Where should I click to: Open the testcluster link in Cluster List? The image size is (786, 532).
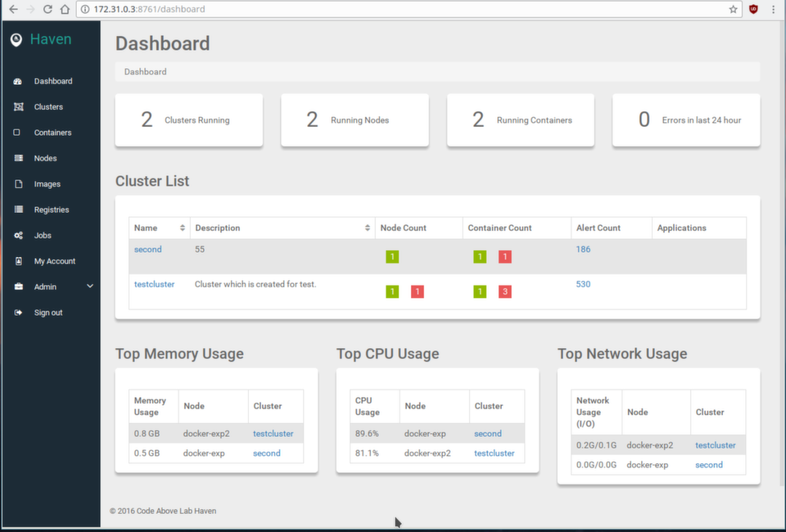155,284
